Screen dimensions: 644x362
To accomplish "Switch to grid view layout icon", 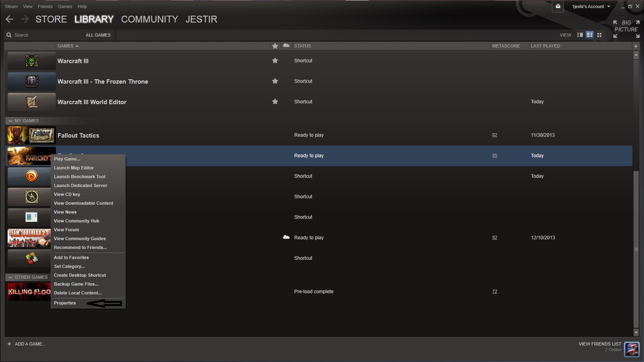I will [599, 35].
